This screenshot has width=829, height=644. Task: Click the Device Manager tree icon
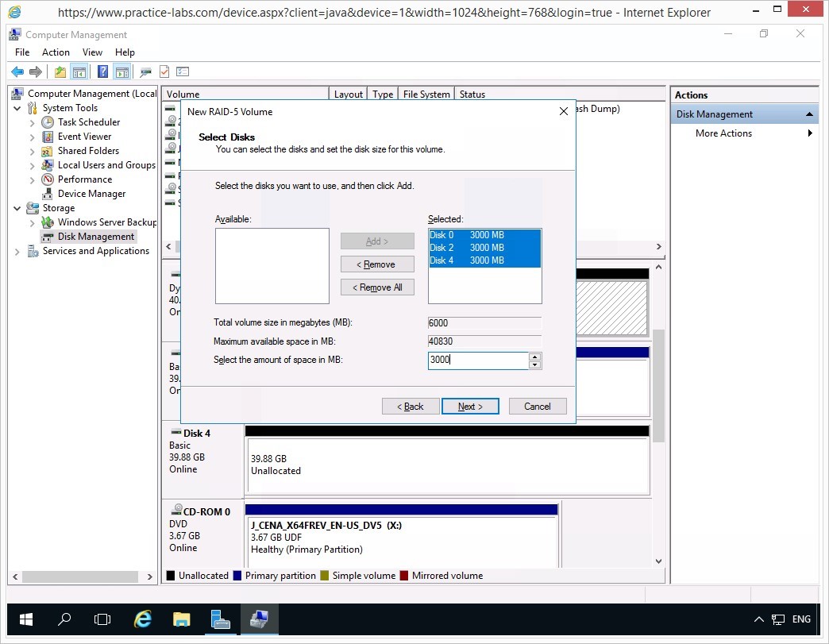[x=48, y=194]
